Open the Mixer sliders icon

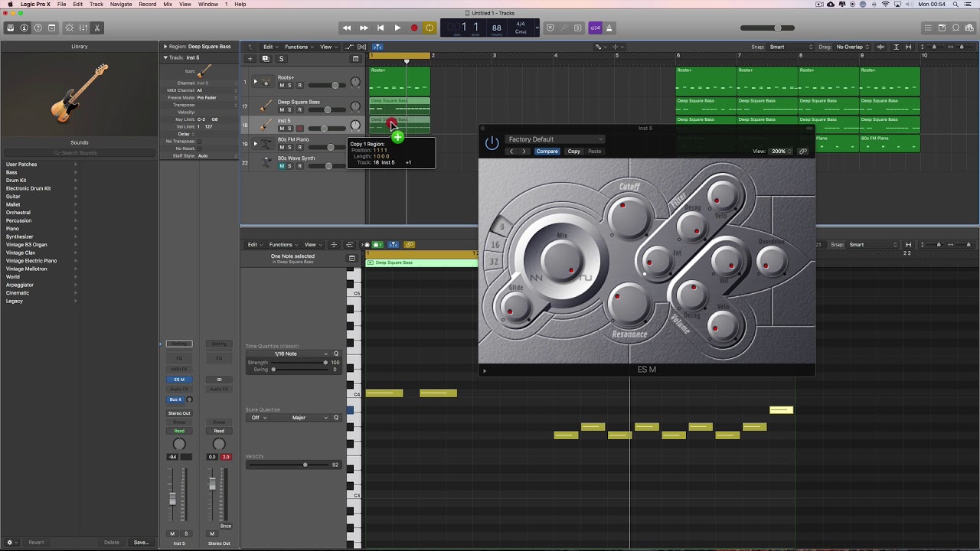(83, 28)
